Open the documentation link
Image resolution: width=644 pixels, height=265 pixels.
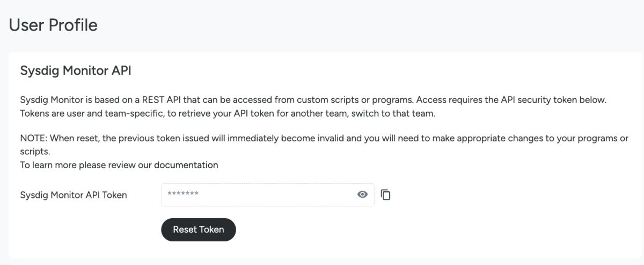186,165
